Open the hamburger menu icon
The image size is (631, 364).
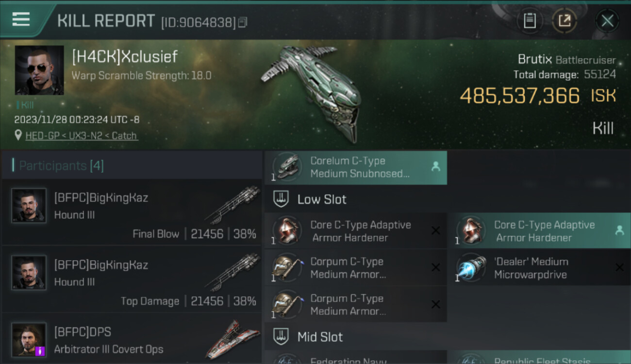pos(21,19)
